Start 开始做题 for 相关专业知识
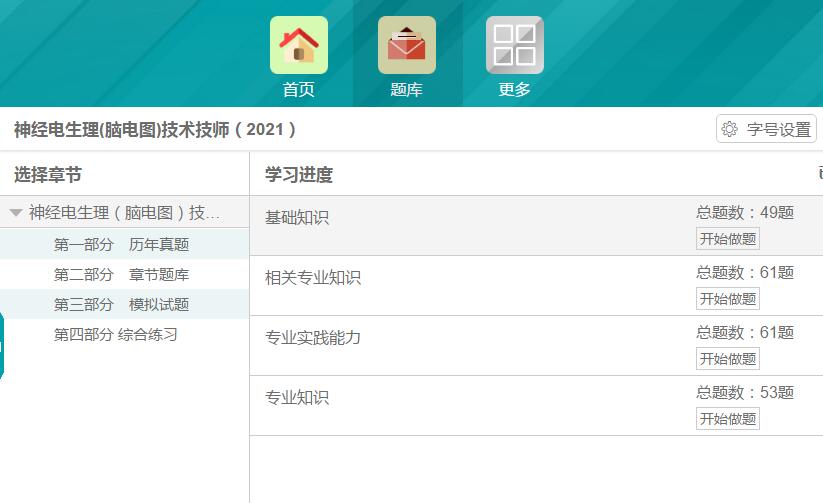 (x=727, y=299)
